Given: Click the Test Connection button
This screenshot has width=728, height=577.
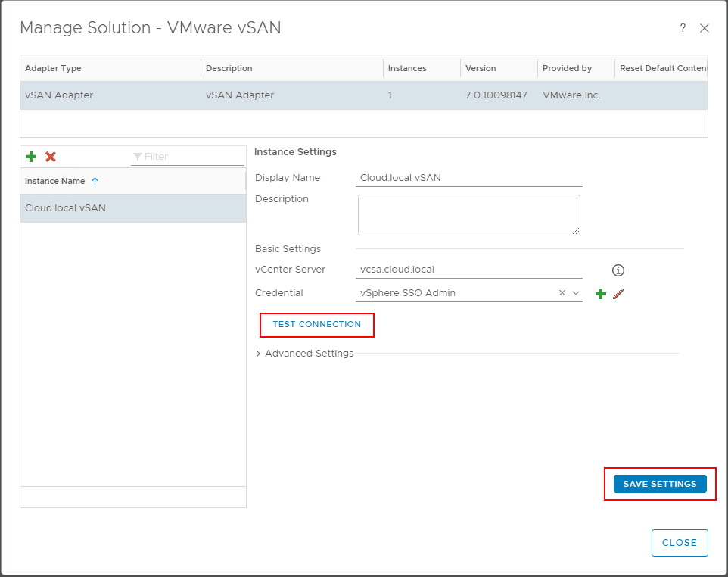Looking at the screenshot, I should click(x=316, y=324).
